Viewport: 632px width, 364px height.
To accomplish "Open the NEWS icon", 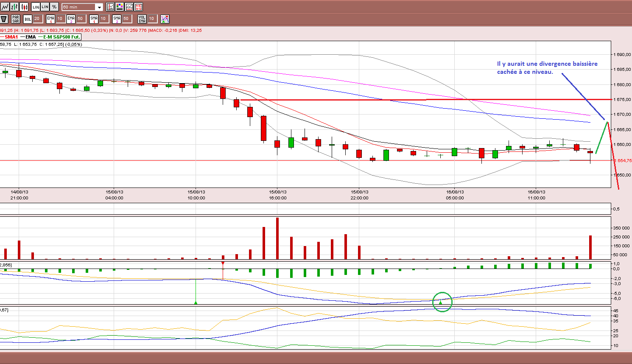I will [138, 7].
